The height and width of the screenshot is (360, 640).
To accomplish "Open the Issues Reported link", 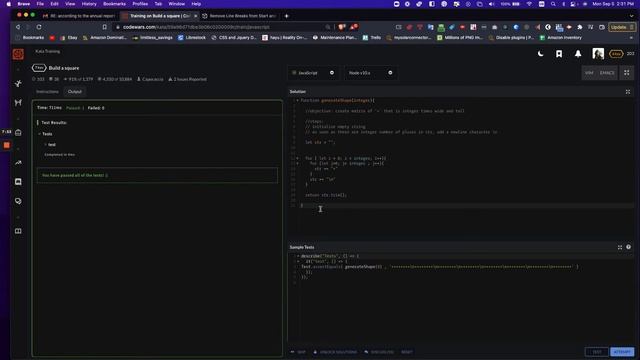I will pyautogui.click(x=187, y=79).
